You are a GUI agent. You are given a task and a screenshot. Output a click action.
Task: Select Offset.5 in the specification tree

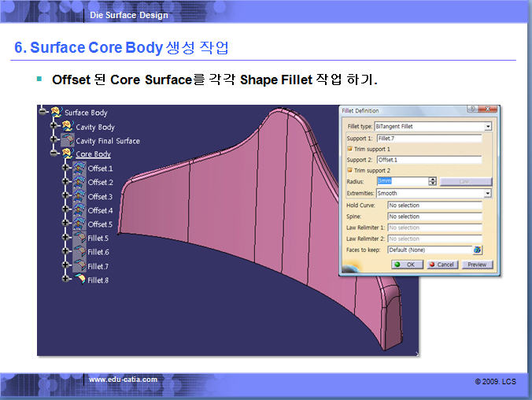tap(100, 224)
